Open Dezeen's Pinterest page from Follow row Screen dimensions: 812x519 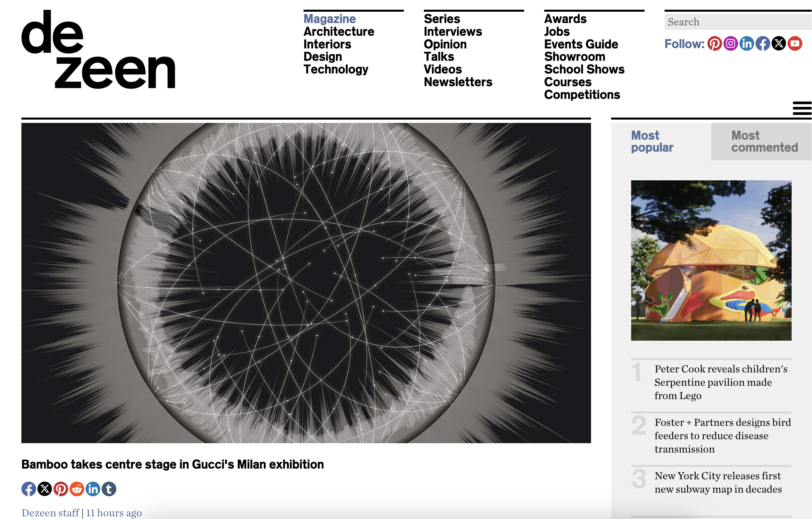(714, 43)
